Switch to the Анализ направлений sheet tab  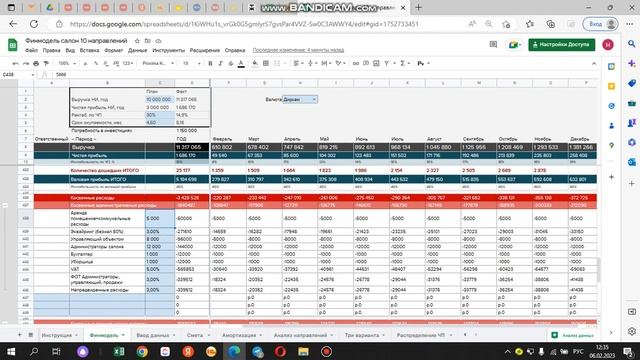pos(303,335)
